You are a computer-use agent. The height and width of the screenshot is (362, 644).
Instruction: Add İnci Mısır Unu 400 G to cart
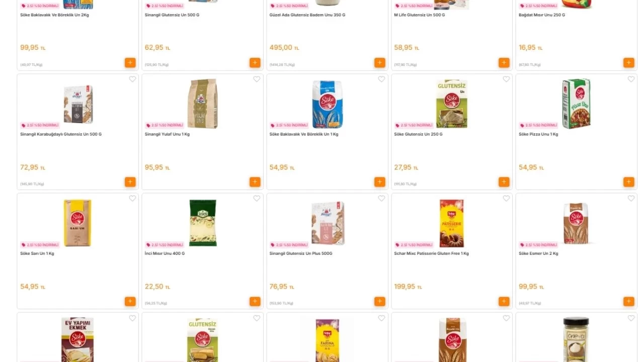tap(255, 301)
